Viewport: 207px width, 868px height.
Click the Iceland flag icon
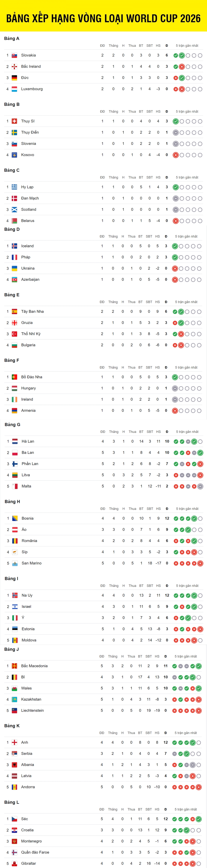pos(15,246)
